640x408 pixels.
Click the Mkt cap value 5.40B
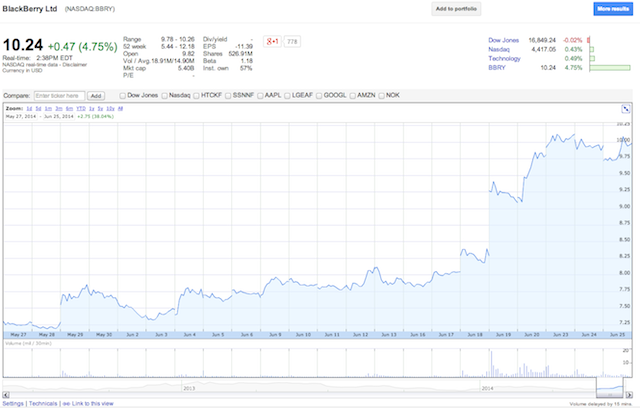[186, 68]
